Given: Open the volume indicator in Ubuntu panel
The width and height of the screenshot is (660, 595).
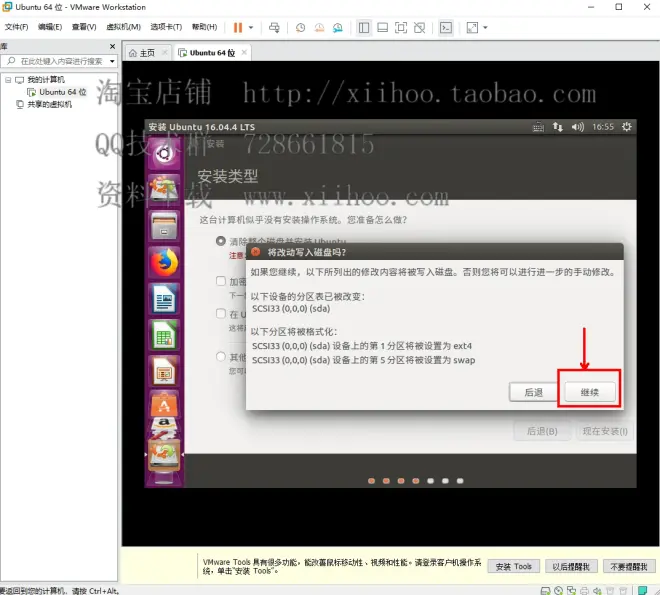Looking at the screenshot, I should [578, 127].
